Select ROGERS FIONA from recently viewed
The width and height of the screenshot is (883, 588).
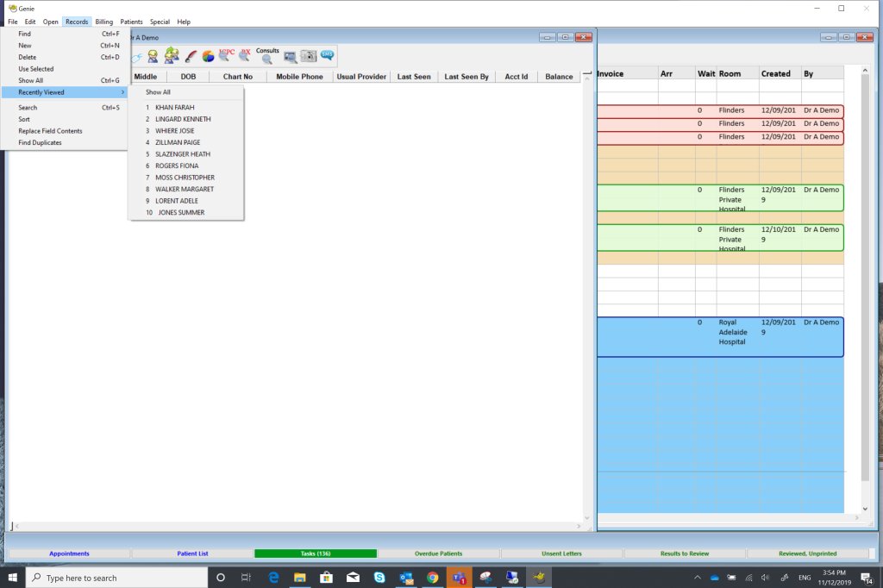[x=186, y=166]
